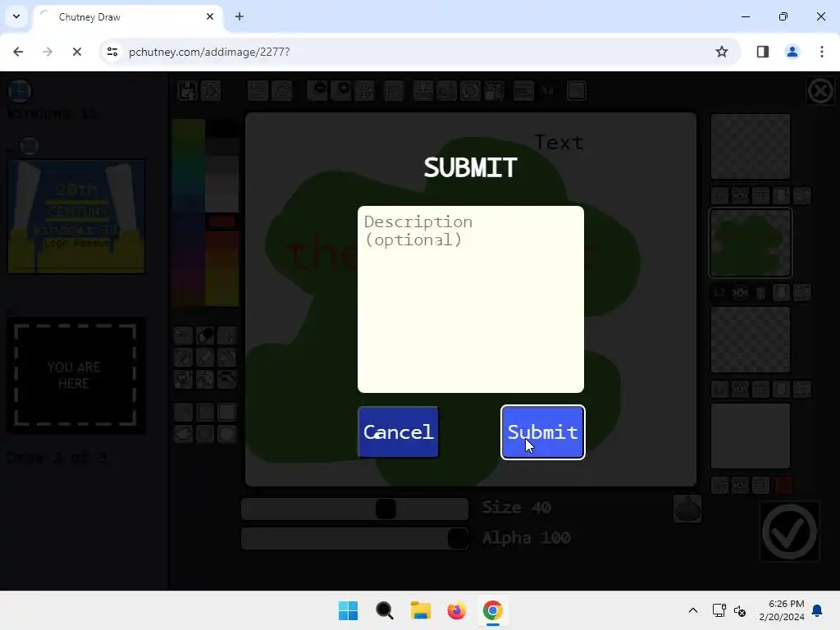Close the Chutney Draw tab
840x630 pixels.
pyautogui.click(x=209, y=16)
